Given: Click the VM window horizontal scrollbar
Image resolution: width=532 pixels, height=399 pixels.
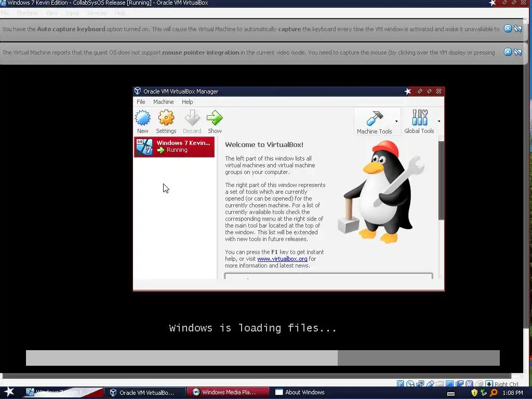Looking at the screenshot, I should tap(257, 376).
